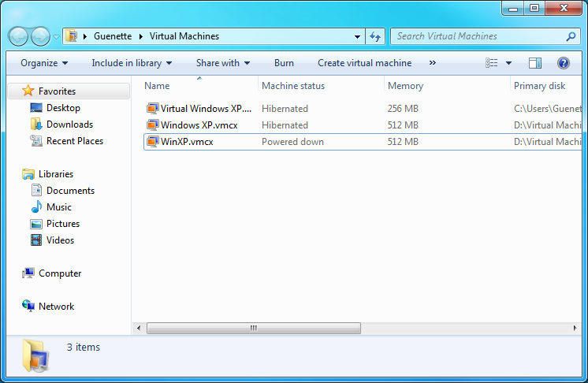Open Help with the question mark icon
The width and height of the screenshot is (588, 383).
tap(564, 63)
